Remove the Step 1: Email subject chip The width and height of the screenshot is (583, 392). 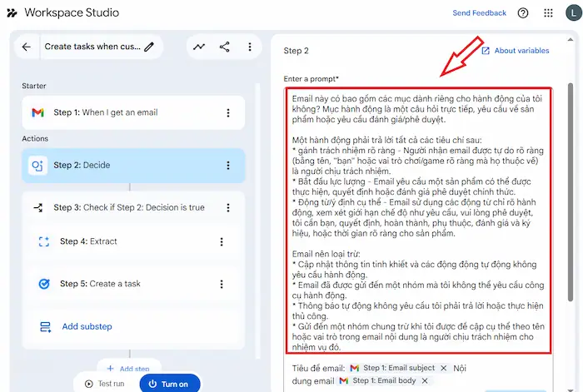444,368
